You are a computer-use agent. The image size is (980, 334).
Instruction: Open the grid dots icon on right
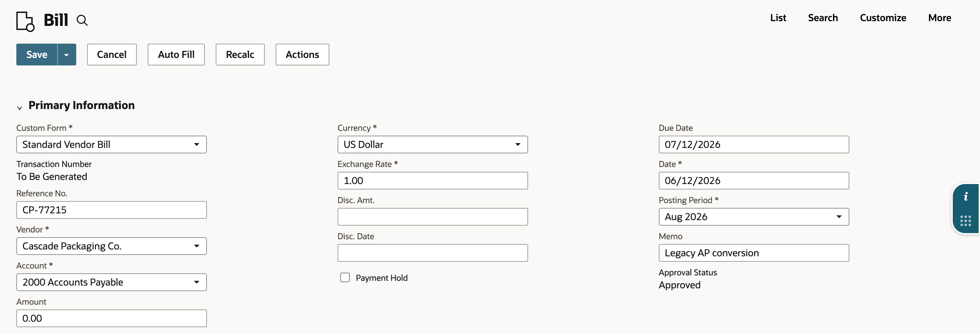pos(966,221)
